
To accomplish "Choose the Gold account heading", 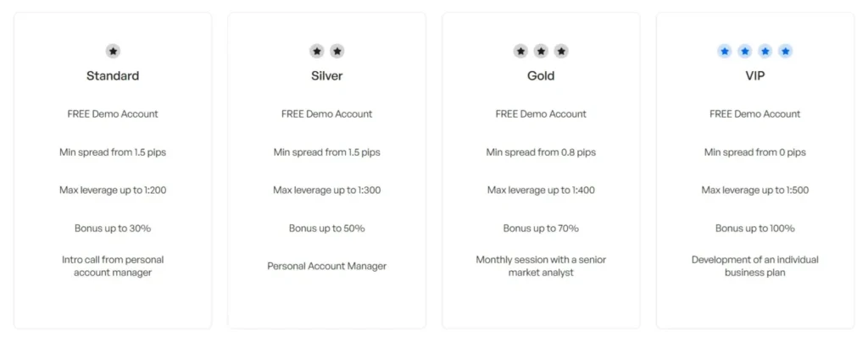I will point(541,76).
